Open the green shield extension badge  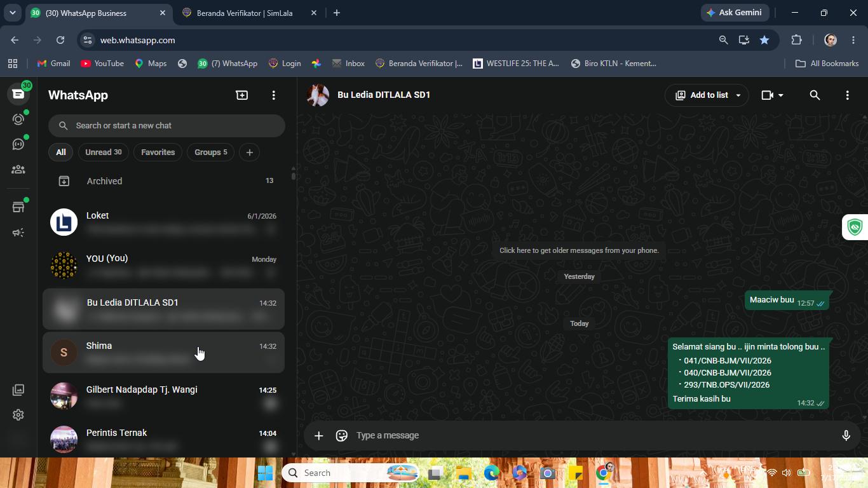pyautogui.click(x=855, y=227)
